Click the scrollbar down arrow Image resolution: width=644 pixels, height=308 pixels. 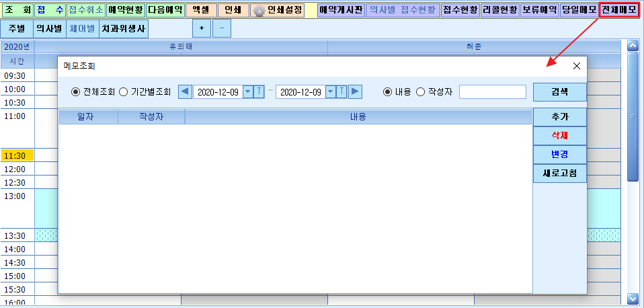(x=633, y=299)
